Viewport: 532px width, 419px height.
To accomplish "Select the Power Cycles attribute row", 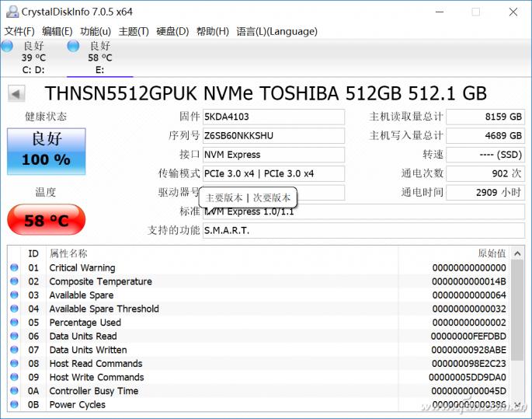I will point(259,404).
